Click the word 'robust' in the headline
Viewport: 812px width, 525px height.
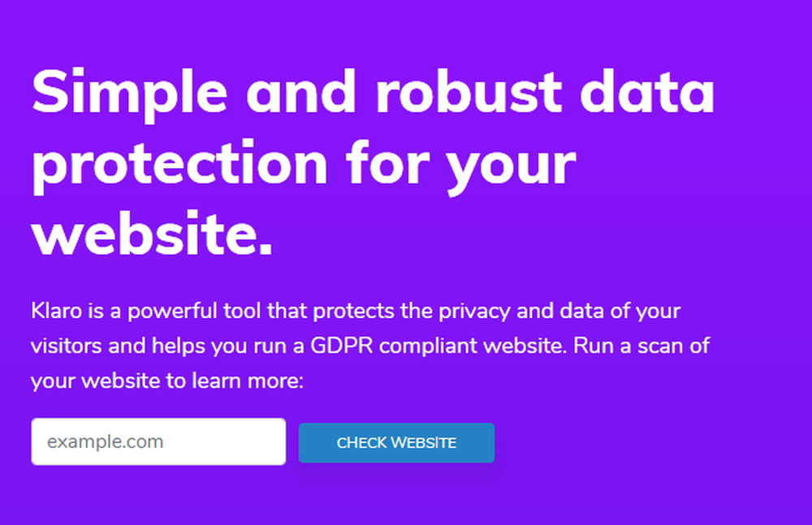click(469, 92)
